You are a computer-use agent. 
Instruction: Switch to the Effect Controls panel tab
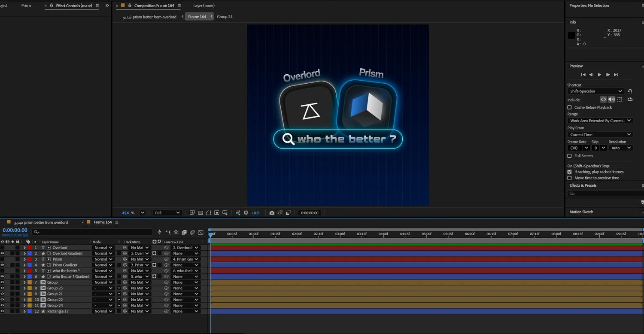click(74, 6)
